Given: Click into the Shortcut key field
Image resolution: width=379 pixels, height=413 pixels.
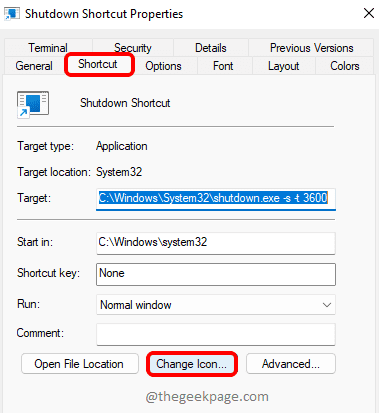Looking at the screenshot, I should click(x=216, y=274).
